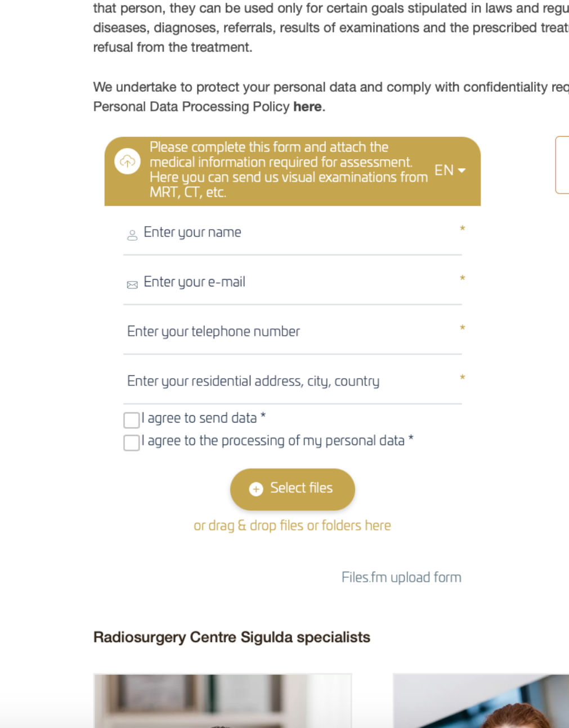Check the 'I agree to send data' box
This screenshot has width=569, height=728.
(x=132, y=420)
